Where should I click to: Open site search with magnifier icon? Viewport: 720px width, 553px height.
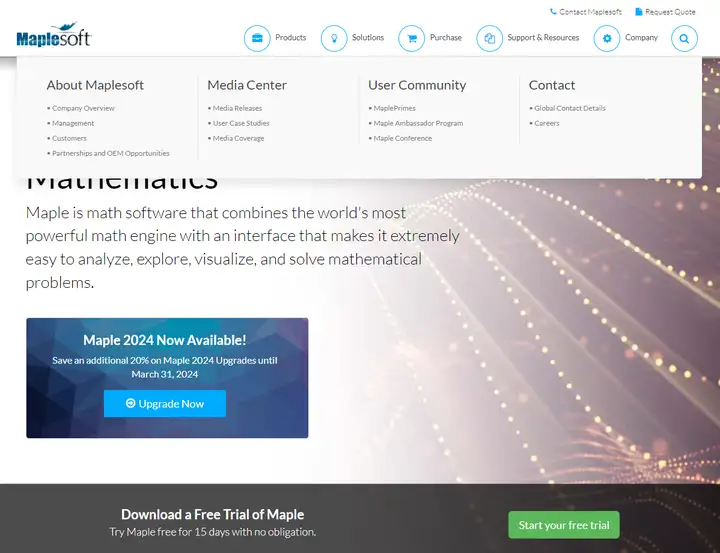[684, 38]
